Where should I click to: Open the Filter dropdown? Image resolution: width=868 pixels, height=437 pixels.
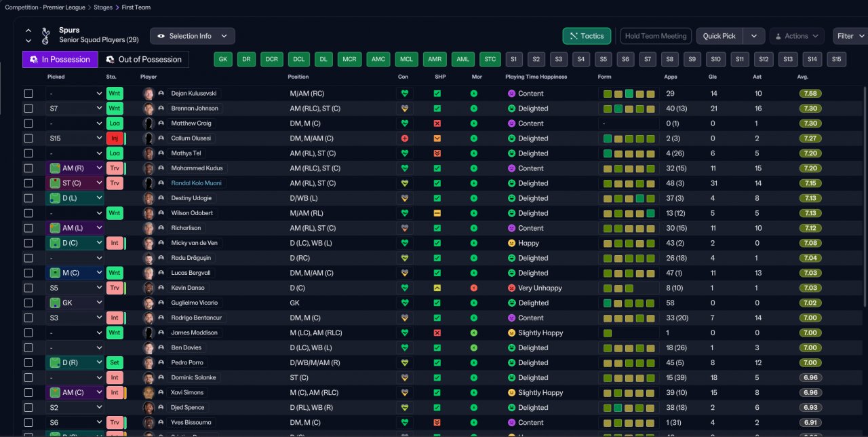[850, 36]
